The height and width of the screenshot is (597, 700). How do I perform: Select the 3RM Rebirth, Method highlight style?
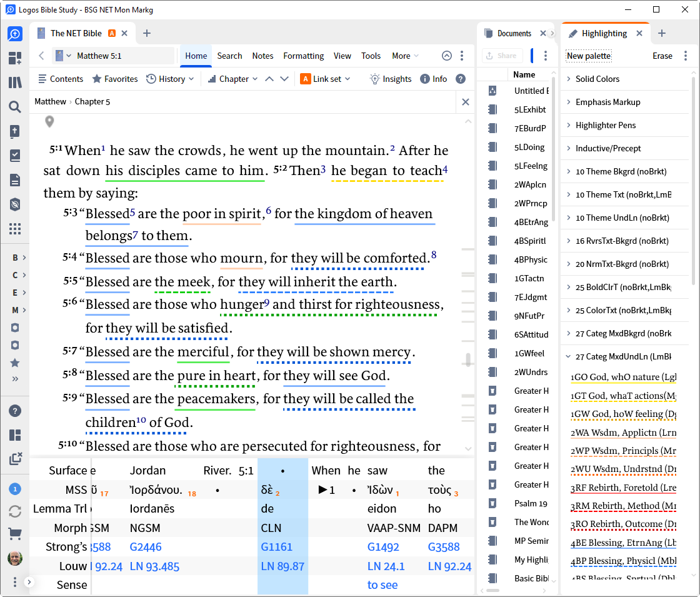point(622,506)
